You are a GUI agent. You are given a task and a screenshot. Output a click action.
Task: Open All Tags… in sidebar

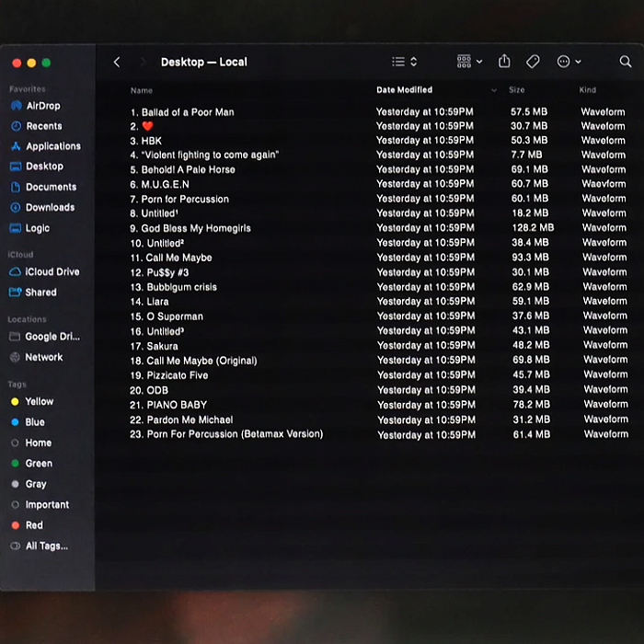(x=40, y=546)
